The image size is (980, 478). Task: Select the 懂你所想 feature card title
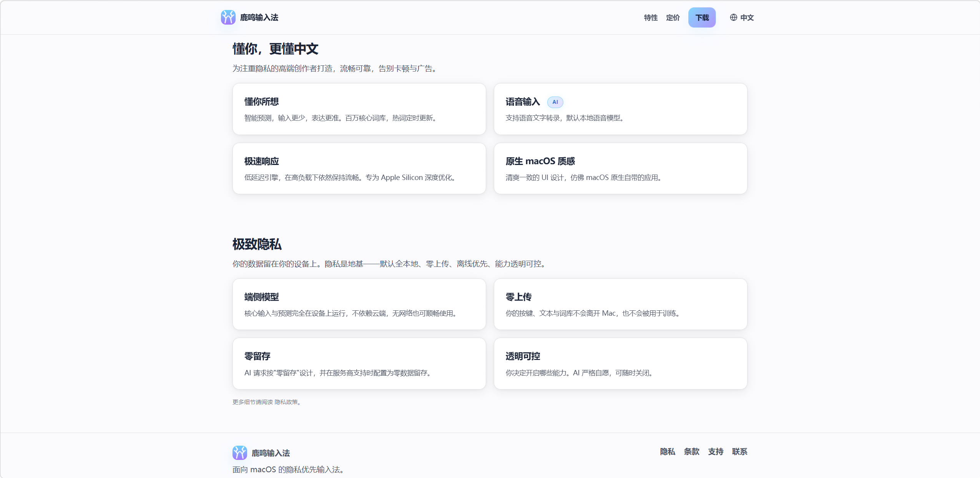261,102
